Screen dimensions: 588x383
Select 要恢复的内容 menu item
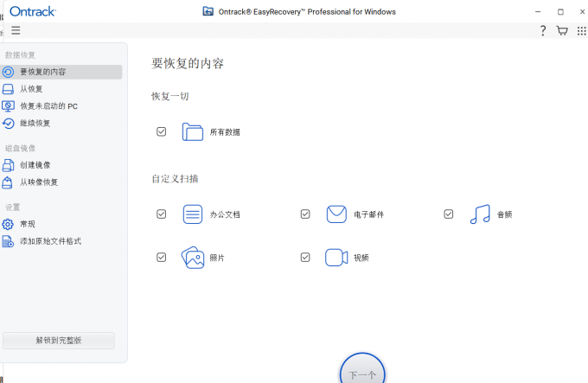[x=61, y=72]
